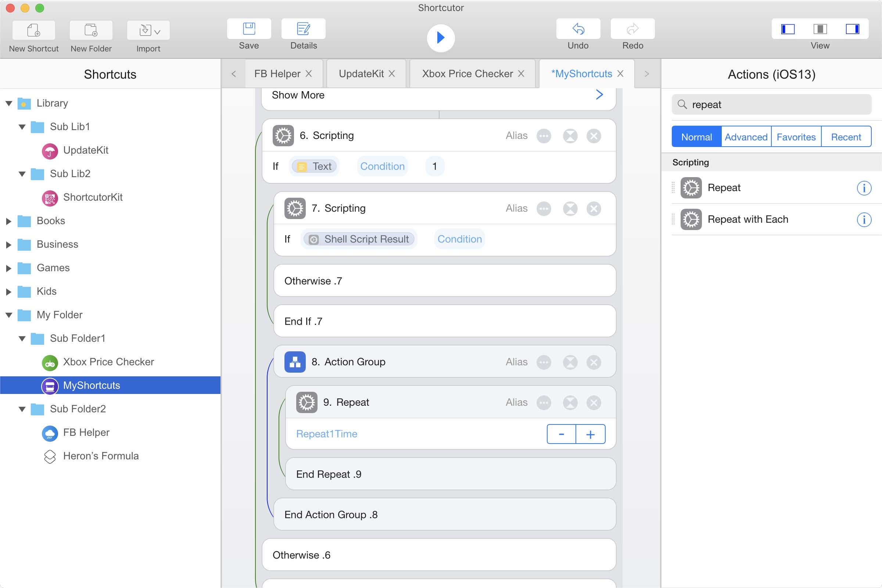Viewport: 882px width, 588px height.
Task: Open the Details editor icon
Action: [x=303, y=29]
